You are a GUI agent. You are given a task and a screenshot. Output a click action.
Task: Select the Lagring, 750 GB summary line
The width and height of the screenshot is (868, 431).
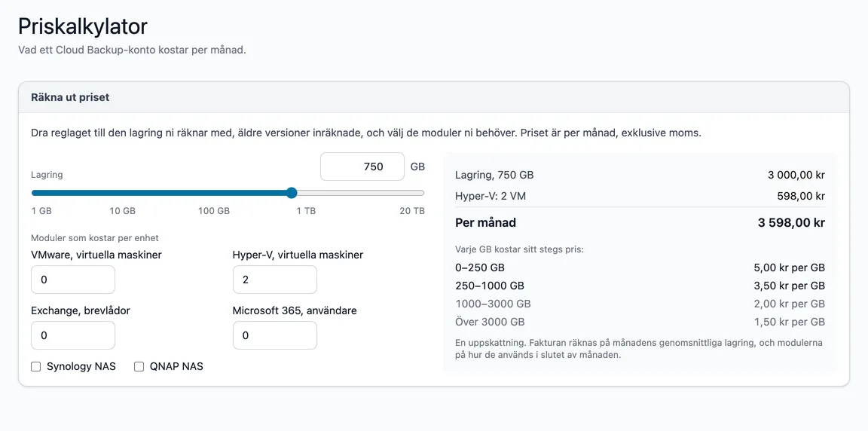coord(494,176)
